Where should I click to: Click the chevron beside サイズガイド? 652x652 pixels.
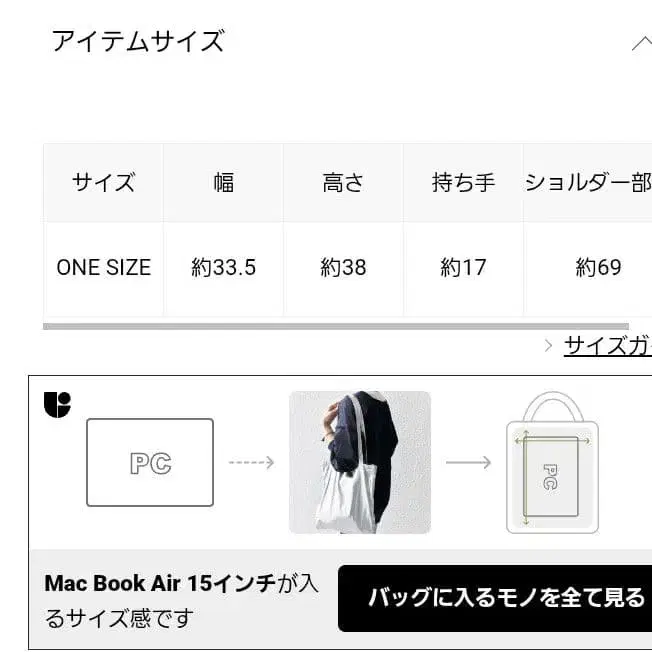[x=548, y=346]
